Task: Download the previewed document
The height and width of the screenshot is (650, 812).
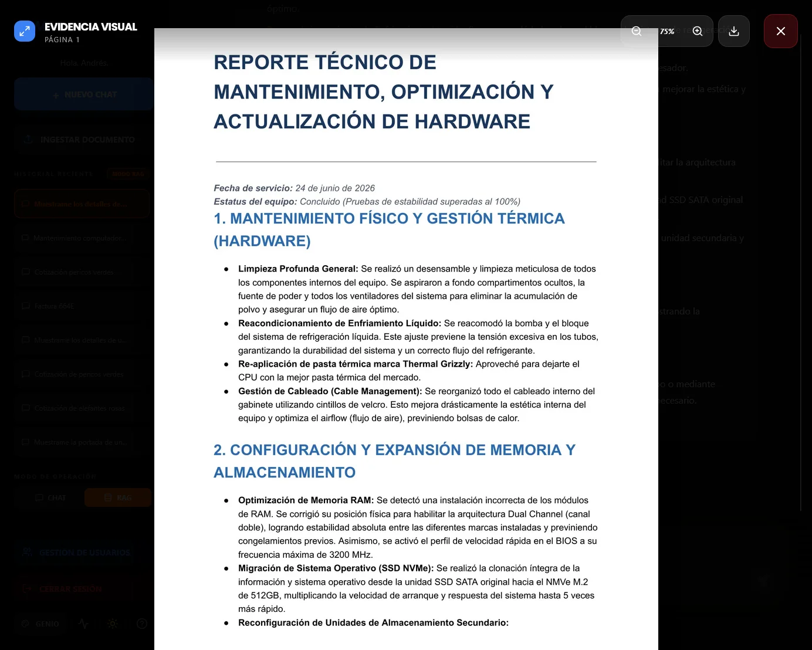Action: point(734,31)
